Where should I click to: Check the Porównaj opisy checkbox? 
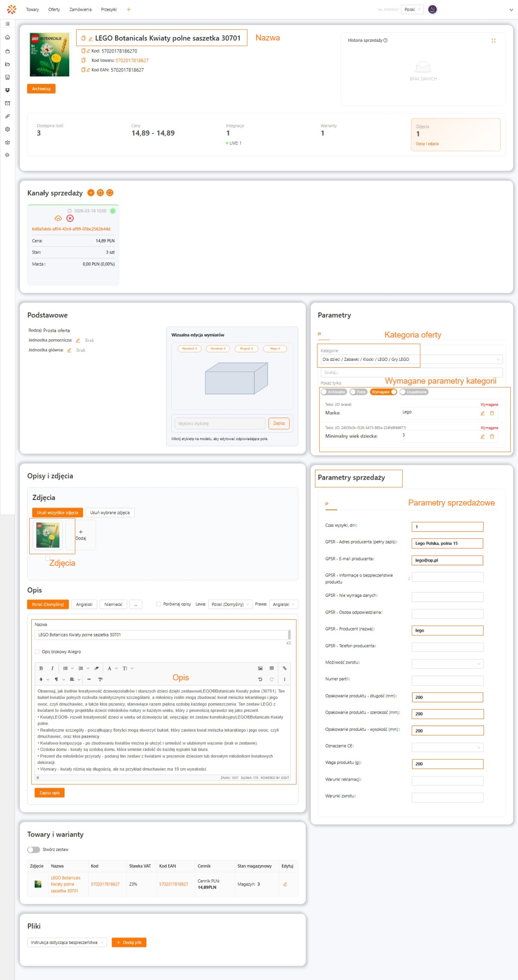(158, 604)
